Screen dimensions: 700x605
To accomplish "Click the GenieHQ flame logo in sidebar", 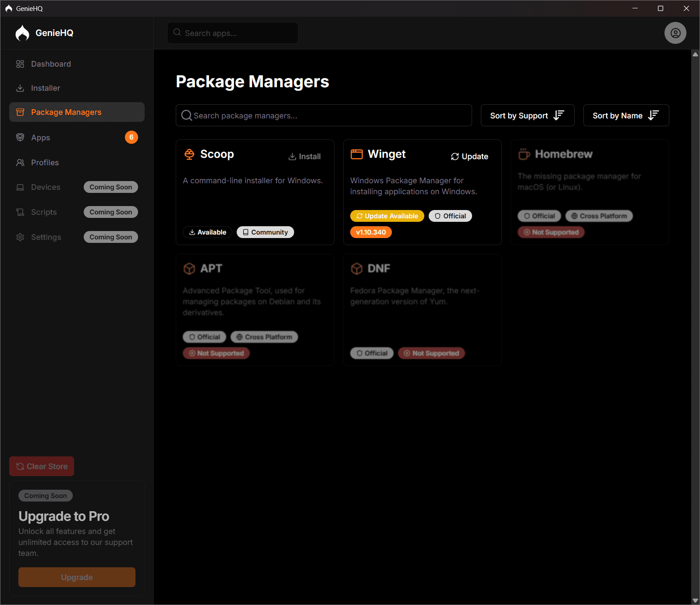I will 22,33.
